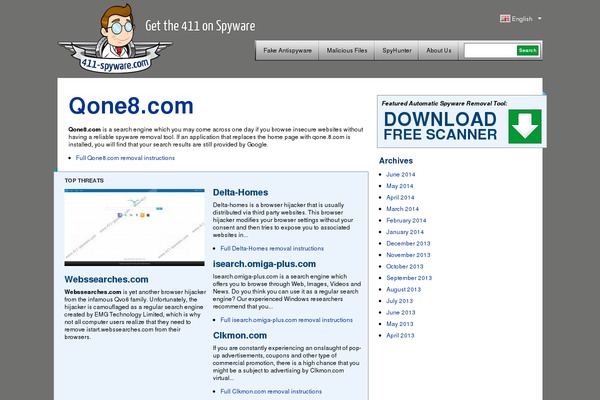Viewport: 600px width, 400px height.
Task: Open the December 2013 archive
Action: 408,243
